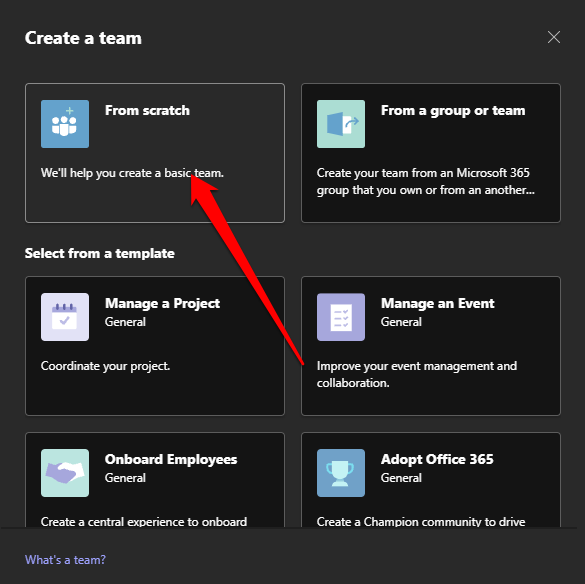Pick the "From a group or team" title

coord(453,111)
